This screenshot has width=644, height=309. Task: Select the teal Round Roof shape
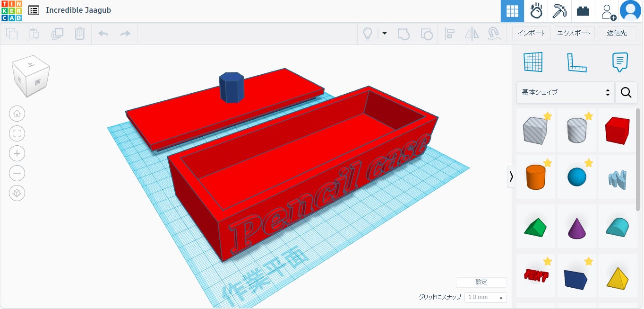point(618,227)
